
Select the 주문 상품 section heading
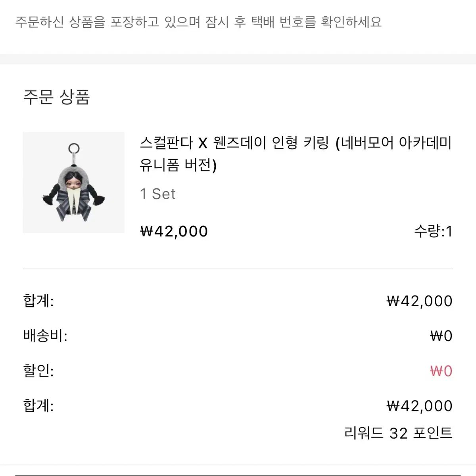point(57,97)
